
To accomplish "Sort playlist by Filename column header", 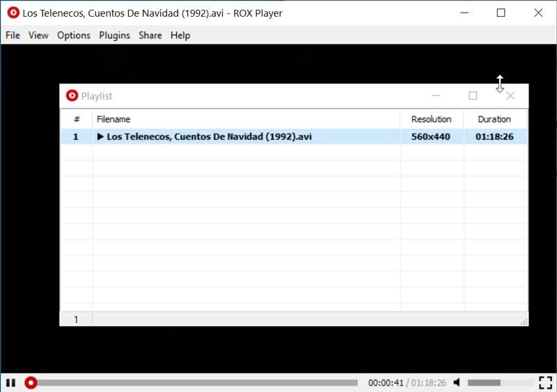I will click(246, 119).
